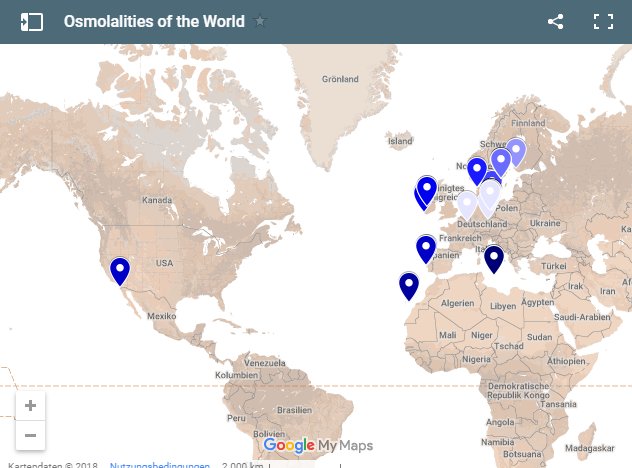Select the light purple pin near Finland
The width and height of the screenshot is (632, 468).
pos(516,153)
